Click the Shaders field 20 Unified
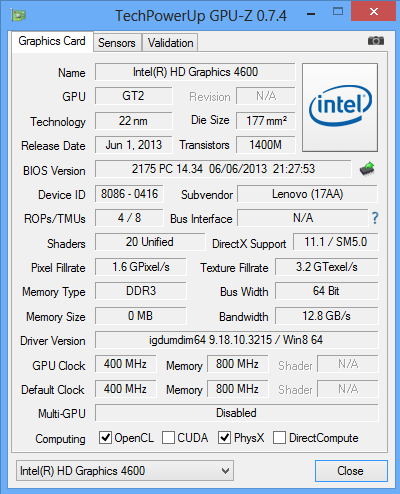 tap(150, 242)
